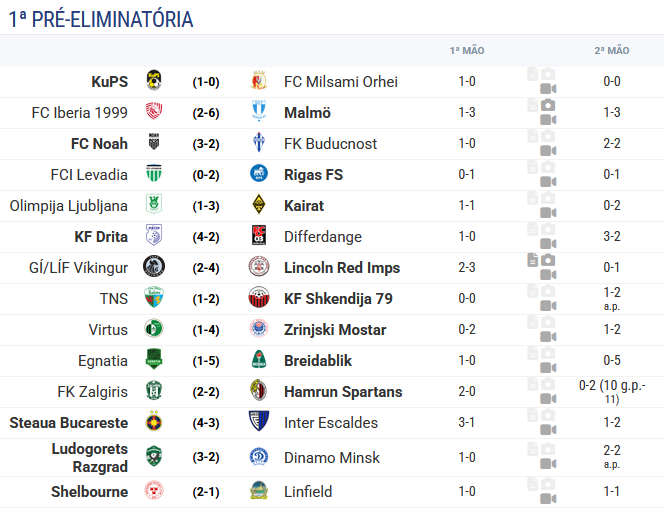Viewport: 664px width, 513px height.
Task: Open the Ludogorets Razgrad team link
Action: [89, 458]
